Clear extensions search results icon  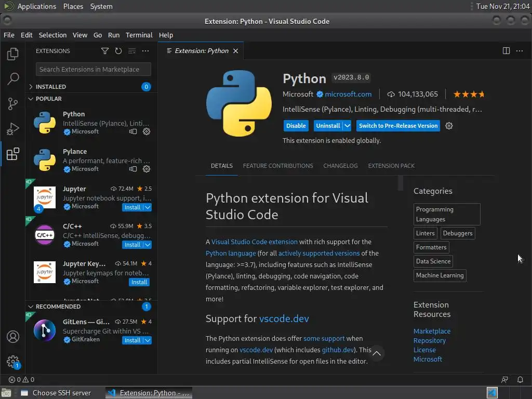[132, 51]
